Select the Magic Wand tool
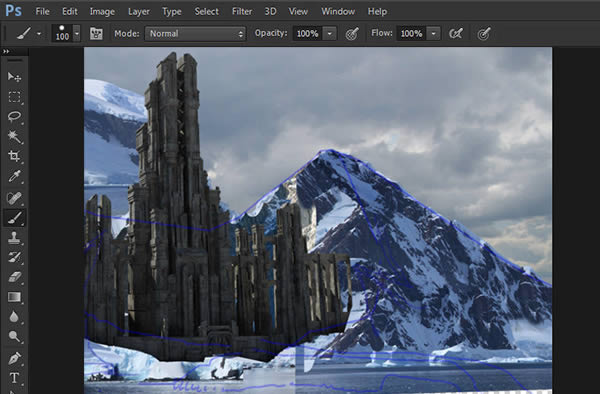600x394 pixels. coord(14,137)
